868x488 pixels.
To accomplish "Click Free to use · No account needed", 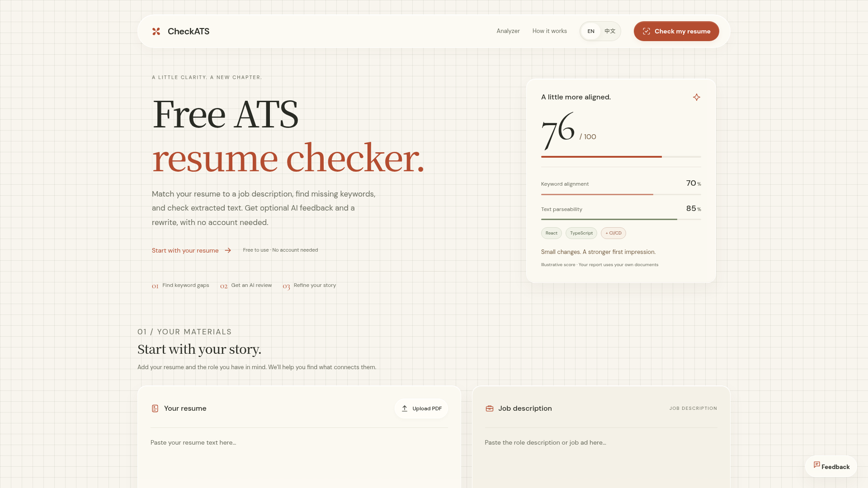I will pyautogui.click(x=280, y=250).
